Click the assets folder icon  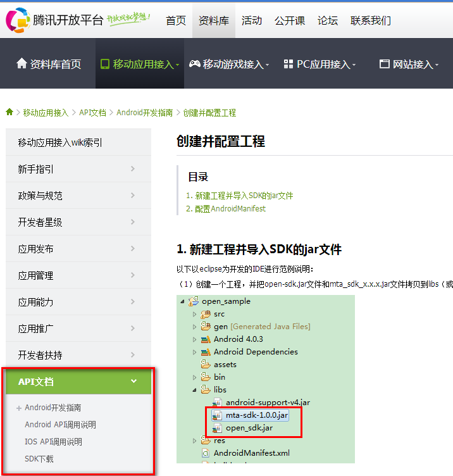click(206, 364)
